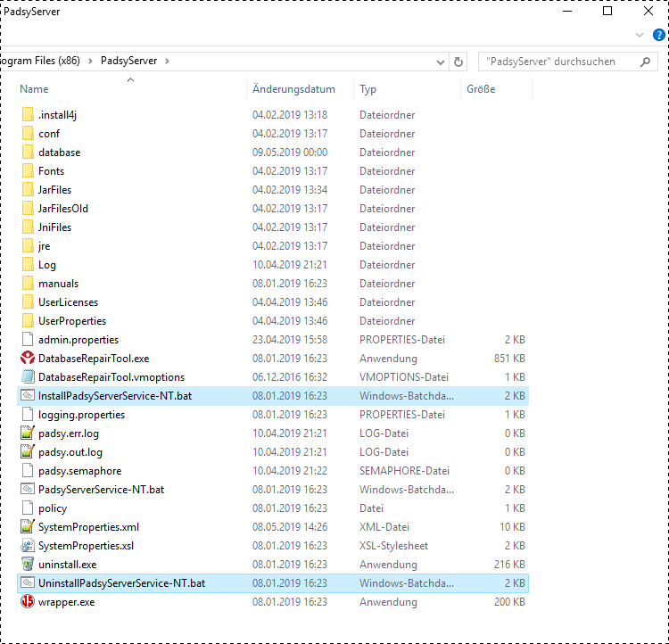
Task: Open the address bar history dropdown
Action: click(441, 62)
